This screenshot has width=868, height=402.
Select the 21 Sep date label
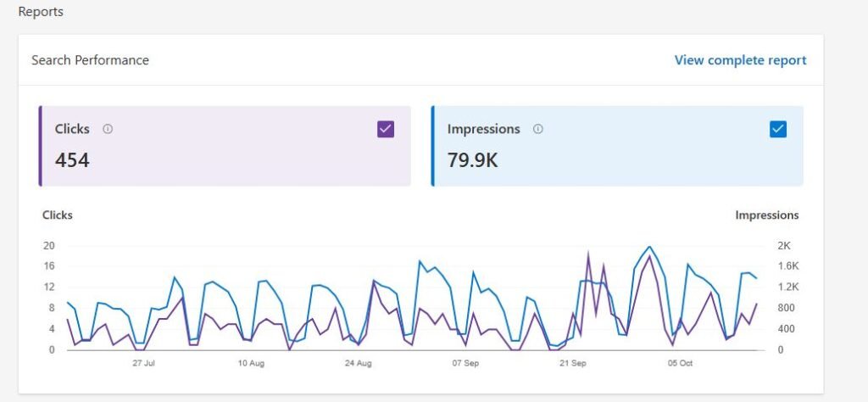point(573,363)
